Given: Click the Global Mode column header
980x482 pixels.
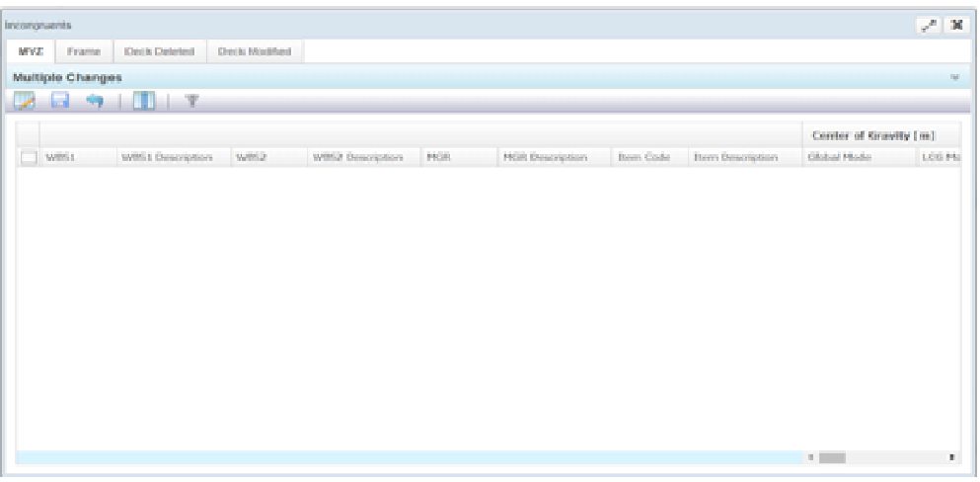Looking at the screenshot, I should pyautogui.click(x=859, y=158).
